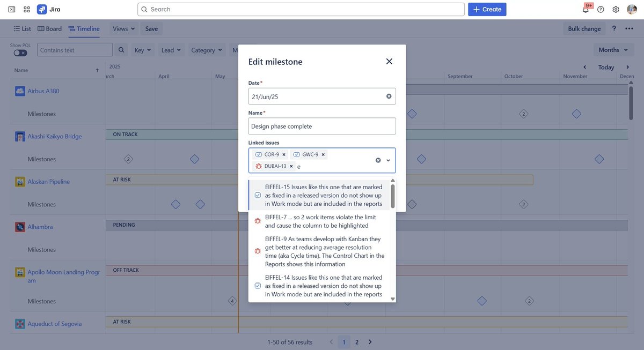644x350 pixels.
Task: Click Apollo Moon Landing milestone cluster of 4
Action: (232, 301)
